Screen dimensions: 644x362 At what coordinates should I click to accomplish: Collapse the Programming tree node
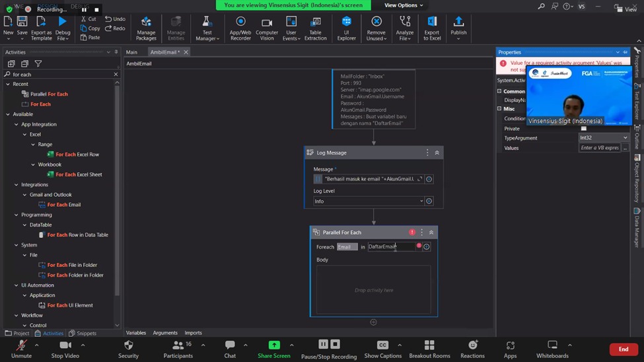tap(17, 215)
